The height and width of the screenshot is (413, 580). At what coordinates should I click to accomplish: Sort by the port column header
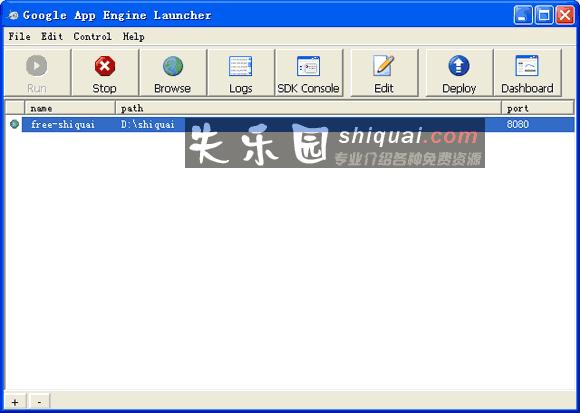(x=538, y=108)
